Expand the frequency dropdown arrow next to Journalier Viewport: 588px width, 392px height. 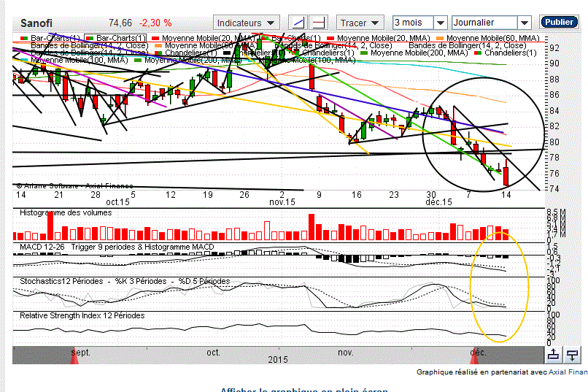pyautogui.click(x=525, y=23)
